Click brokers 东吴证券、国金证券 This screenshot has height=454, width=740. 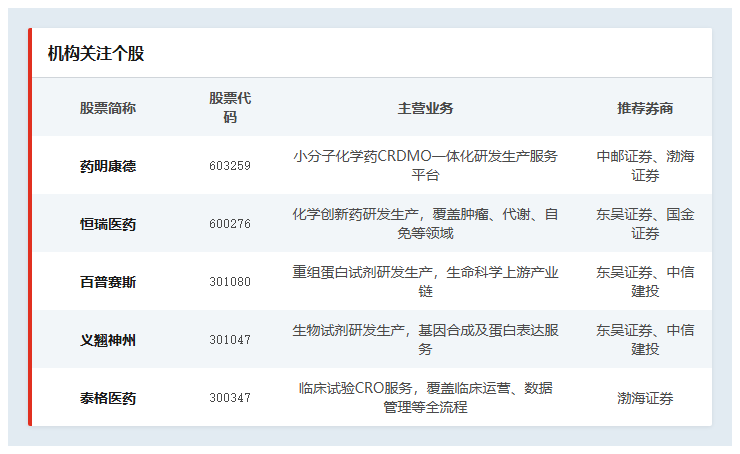(645, 224)
